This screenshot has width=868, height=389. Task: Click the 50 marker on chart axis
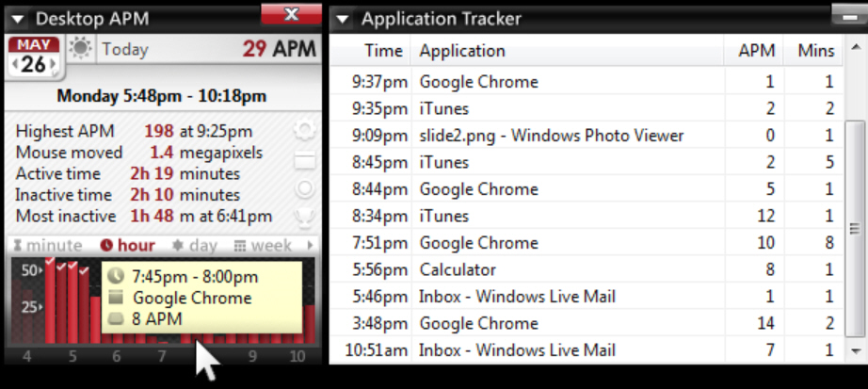click(31, 271)
